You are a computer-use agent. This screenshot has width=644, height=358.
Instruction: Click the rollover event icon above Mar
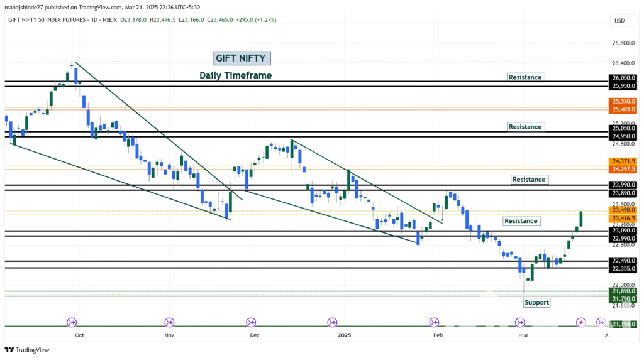520,323
